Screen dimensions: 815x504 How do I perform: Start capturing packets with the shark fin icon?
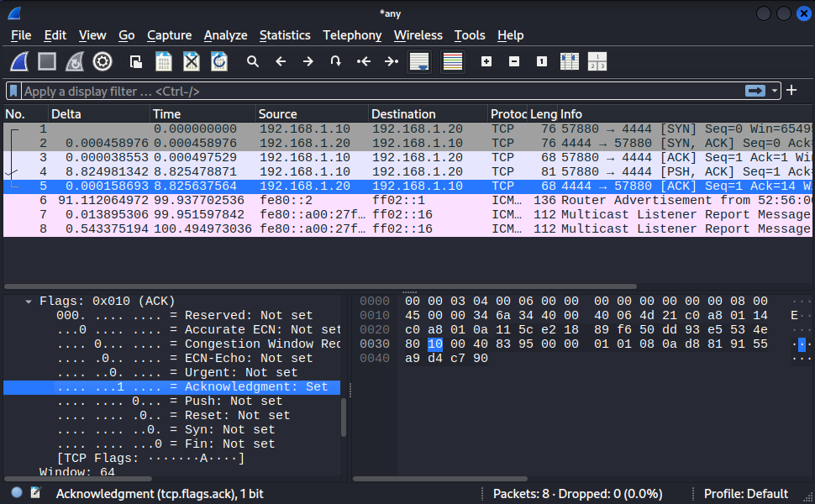(20, 61)
